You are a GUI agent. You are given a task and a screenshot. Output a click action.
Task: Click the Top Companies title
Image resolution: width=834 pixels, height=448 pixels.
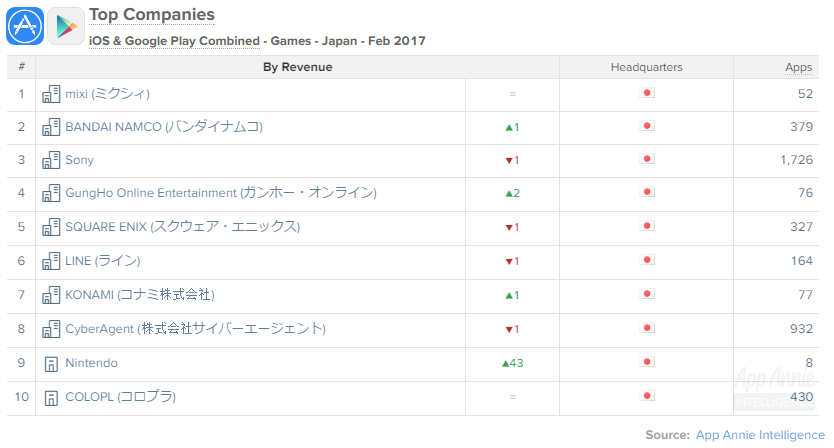pos(152,15)
